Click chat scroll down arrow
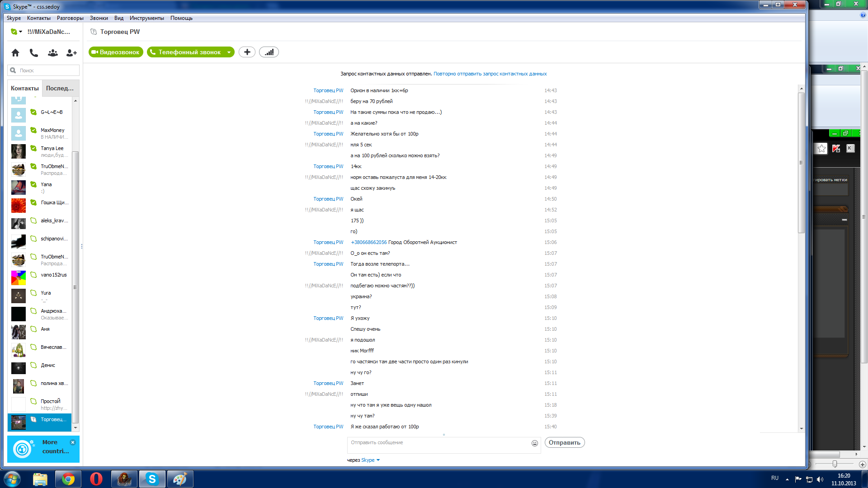 tap(801, 429)
